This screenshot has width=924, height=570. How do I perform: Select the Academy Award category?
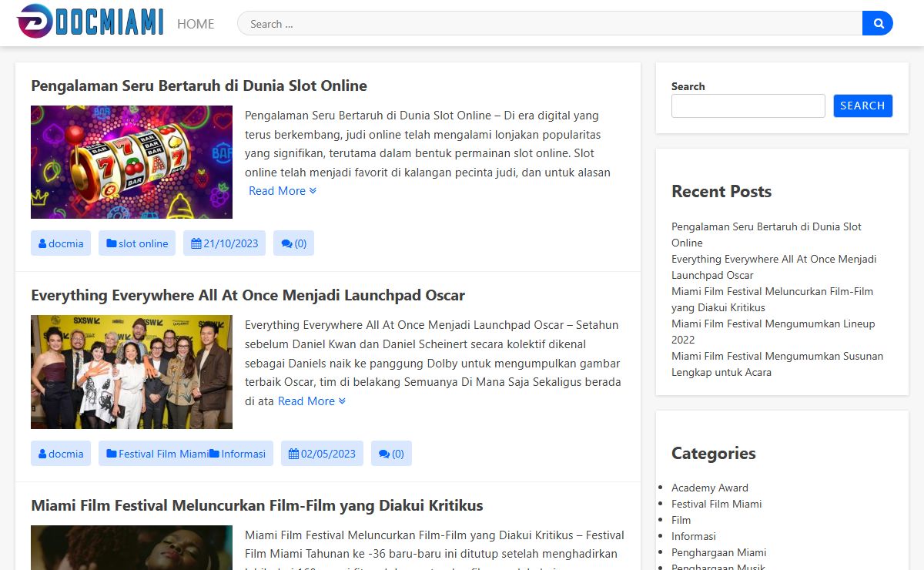pyautogui.click(x=710, y=488)
